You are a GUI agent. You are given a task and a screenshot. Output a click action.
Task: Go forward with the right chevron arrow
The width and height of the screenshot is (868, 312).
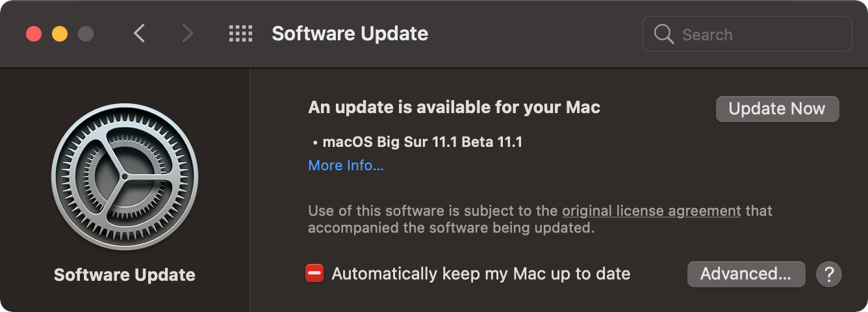coord(188,34)
